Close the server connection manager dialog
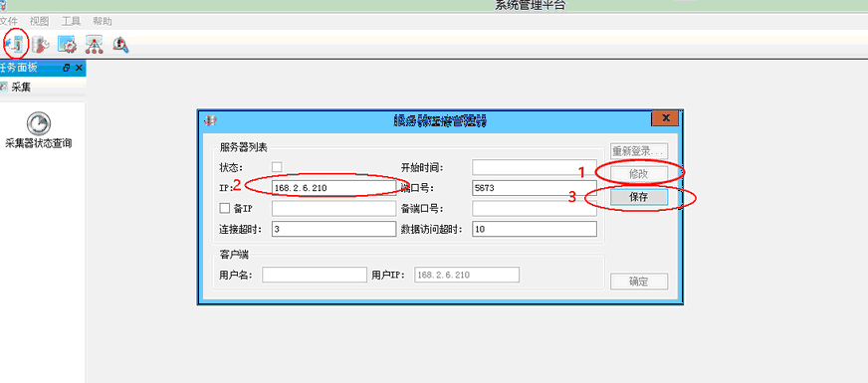The image size is (868, 383). [x=665, y=118]
